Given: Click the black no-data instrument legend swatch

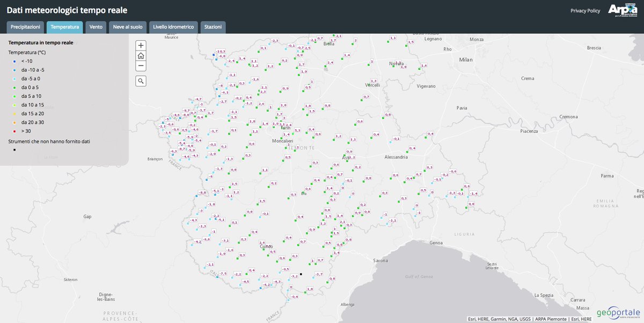Looking at the screenshot, I should pyautogui.click(x=15, y=149).
